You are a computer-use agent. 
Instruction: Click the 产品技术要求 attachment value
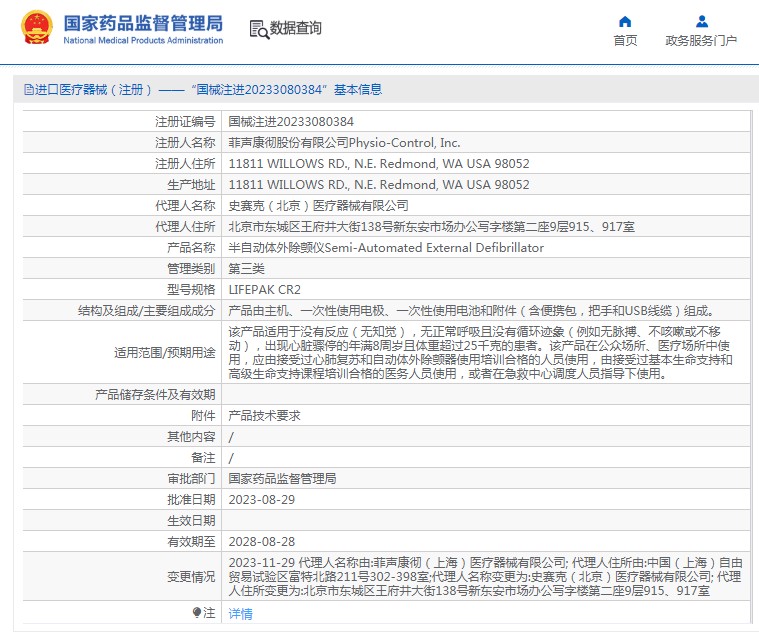265,415
